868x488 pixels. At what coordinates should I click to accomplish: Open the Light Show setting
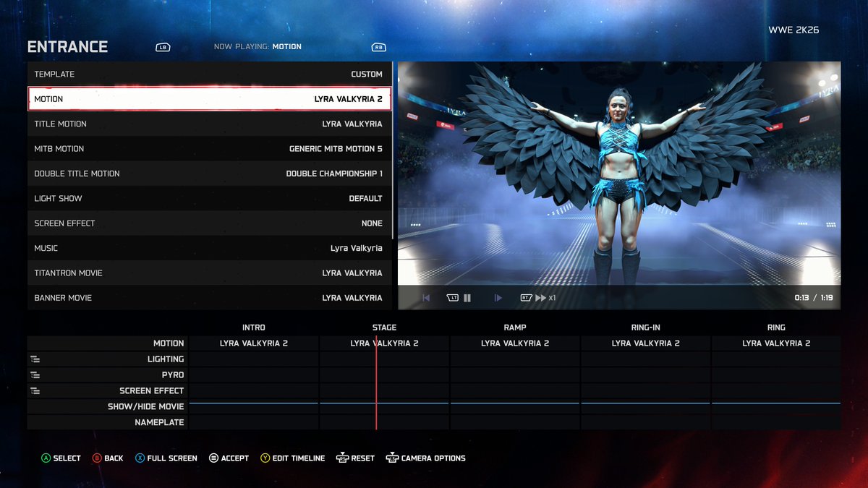pos(209,199)
